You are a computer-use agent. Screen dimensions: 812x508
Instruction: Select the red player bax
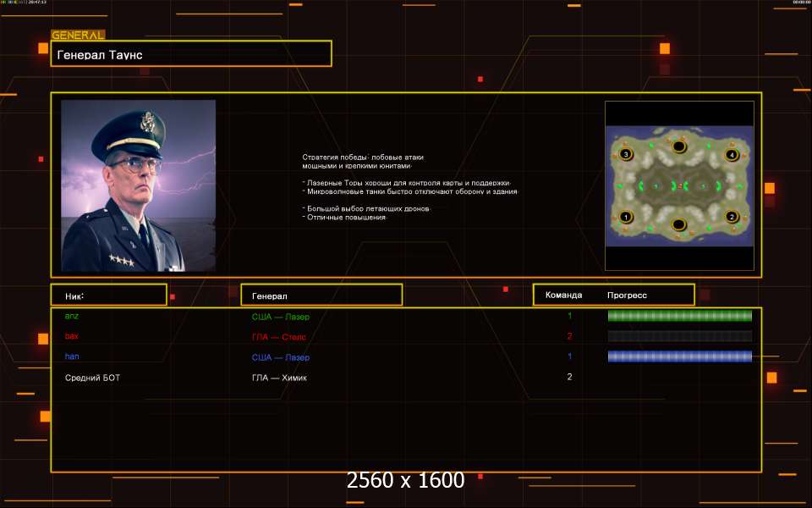72,336
